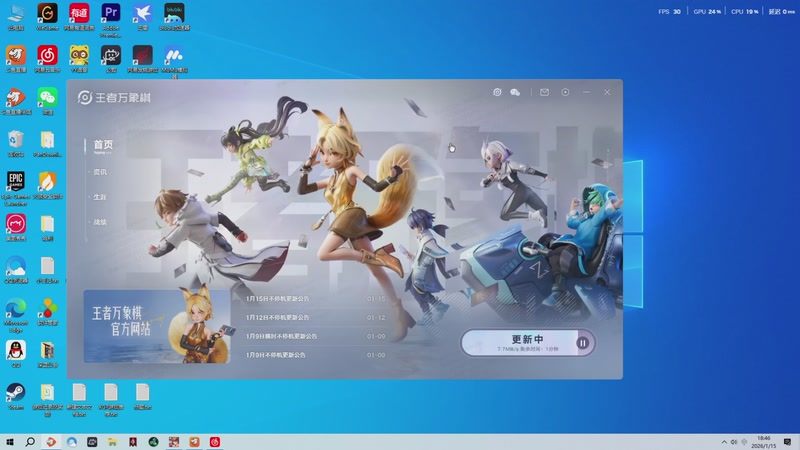The image size is (800, 450).
Task: Show hidden system tray icons chevron
Action: coord(724,442)
